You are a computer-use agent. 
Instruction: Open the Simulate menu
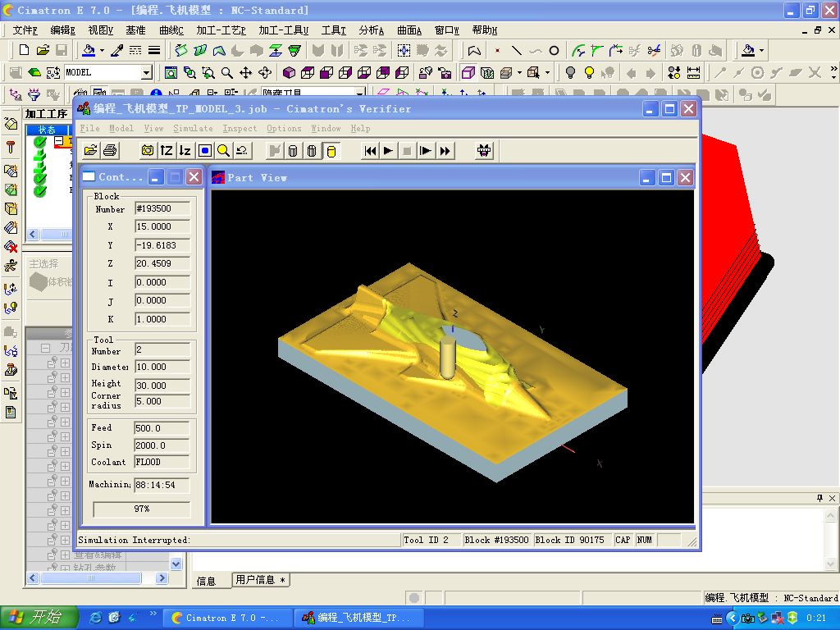point(193,129)
